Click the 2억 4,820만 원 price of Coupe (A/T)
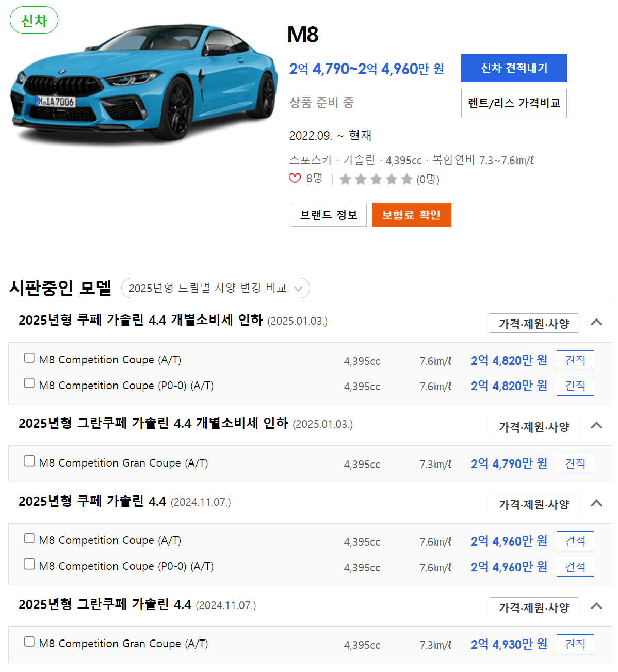Viewport: 618px width, 672px height. pyautogui.click(x=509, y=360)
